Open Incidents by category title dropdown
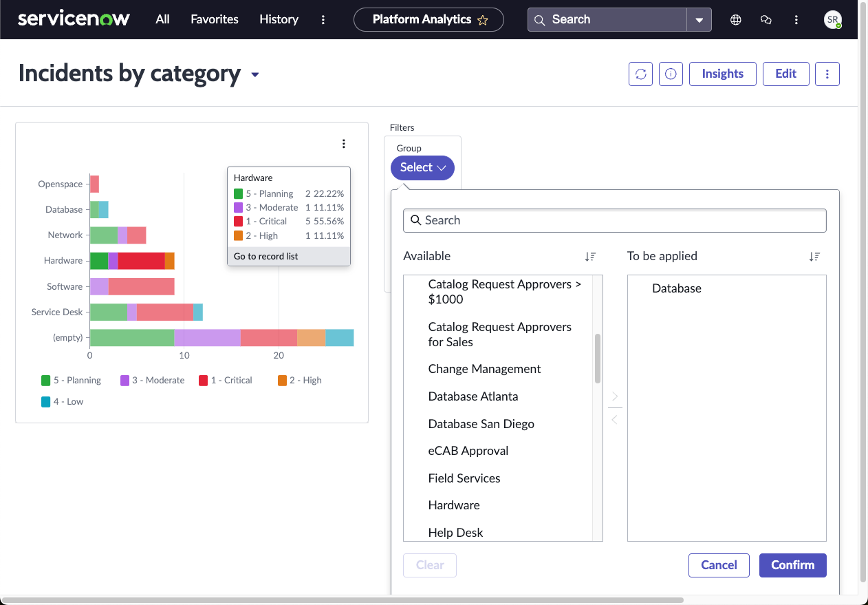 click(255, 74)
